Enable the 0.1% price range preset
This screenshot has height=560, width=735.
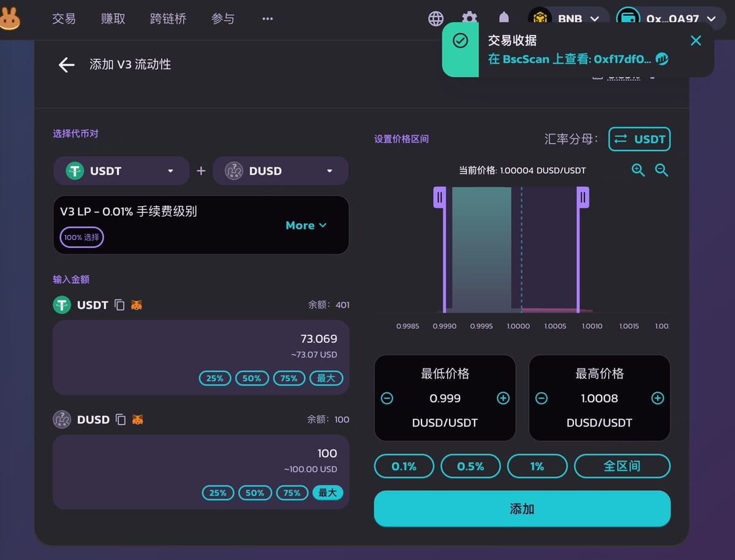pos(404,466)
